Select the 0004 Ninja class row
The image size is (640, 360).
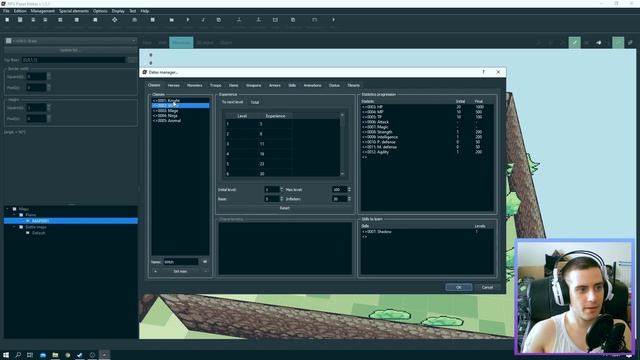click(x=180, y=116)
